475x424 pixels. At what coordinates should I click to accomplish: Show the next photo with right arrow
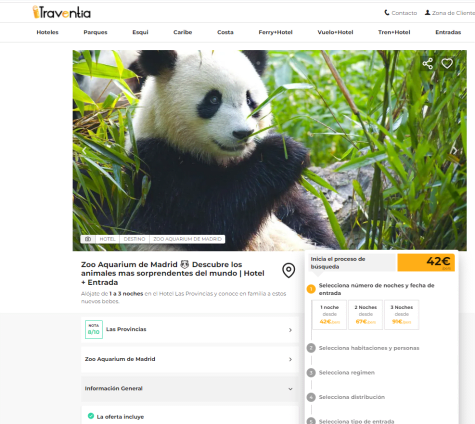pyautogui.click(x=455, y=151)
